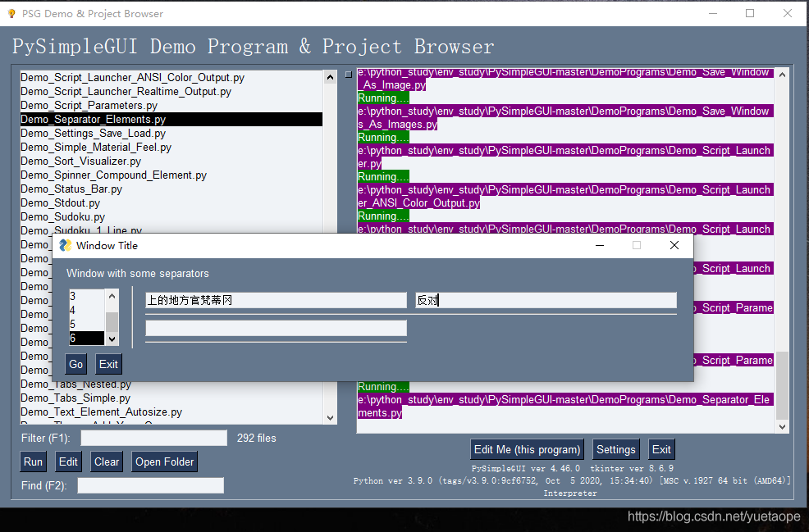This screenshot has height=532, width=809.
Task: Select Demo_Status_Bar.py
Action: click(171, 189)
